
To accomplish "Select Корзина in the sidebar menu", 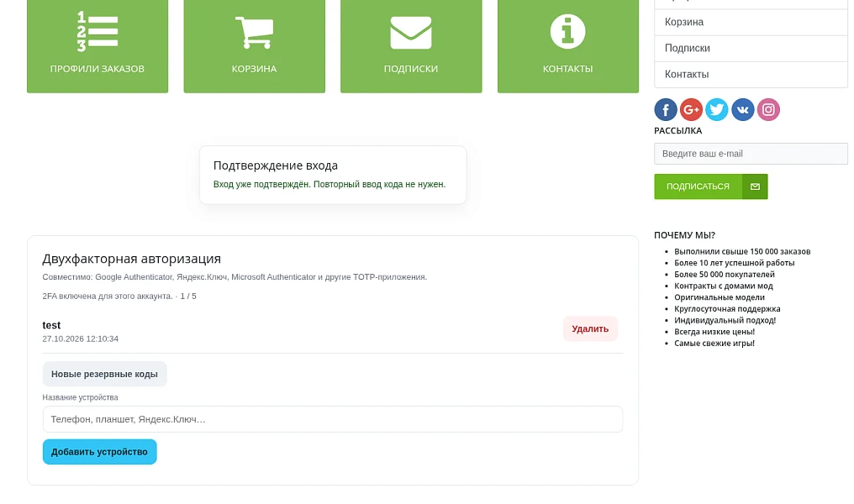I will coord(751,23).
